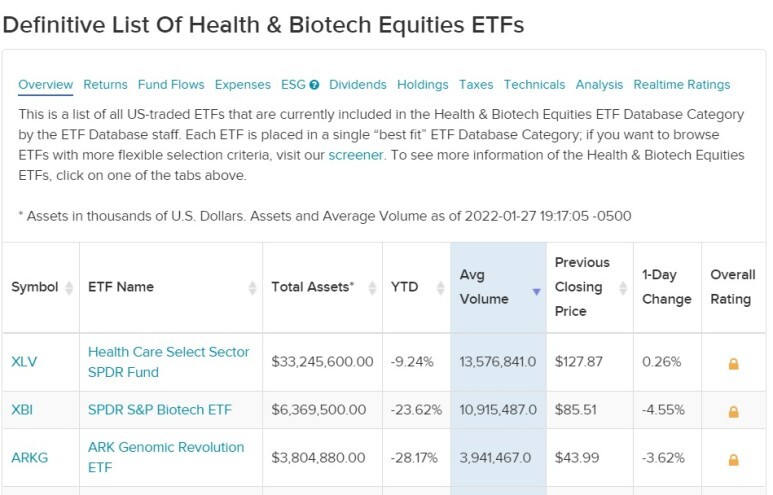Open the Dividends tab

point(358,85)
